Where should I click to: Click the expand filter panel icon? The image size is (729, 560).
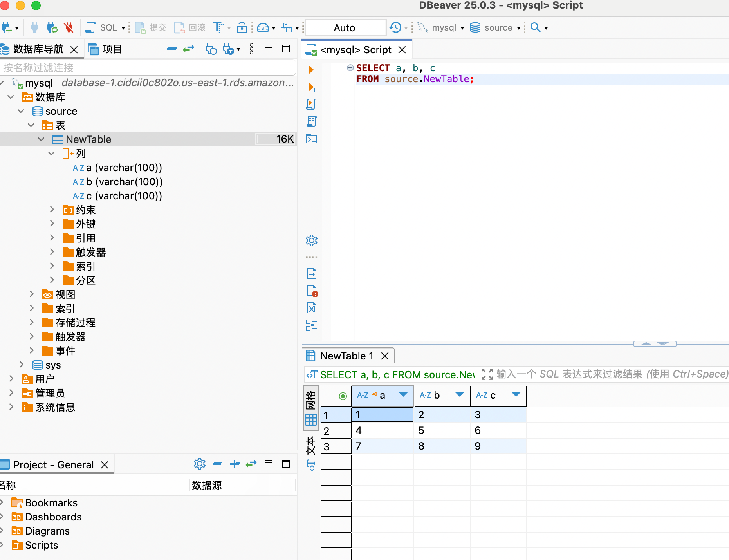pos(487,374)
